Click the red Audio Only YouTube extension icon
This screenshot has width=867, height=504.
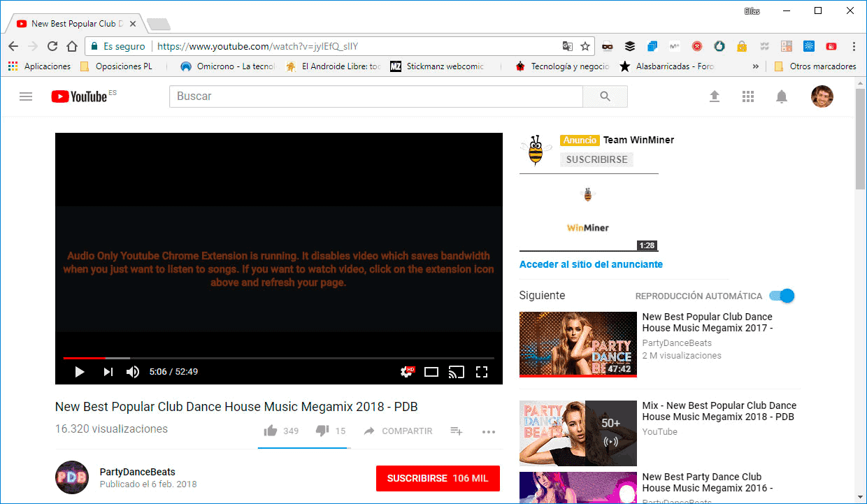[831, 46]
